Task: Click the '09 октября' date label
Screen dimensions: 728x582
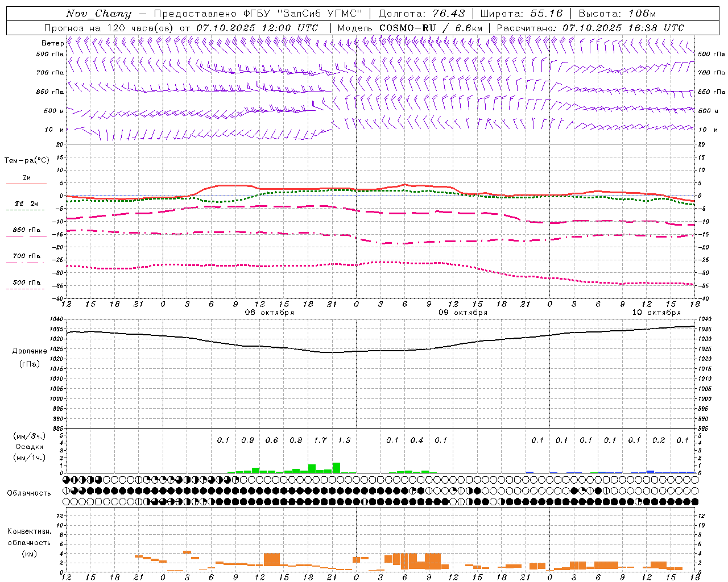Action: [462, 313]
